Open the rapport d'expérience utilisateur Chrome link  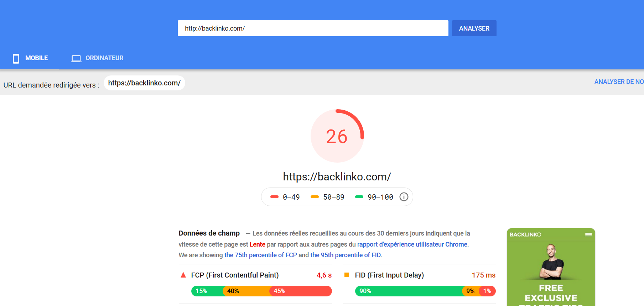pyautogui.click(x=412, y=244)
